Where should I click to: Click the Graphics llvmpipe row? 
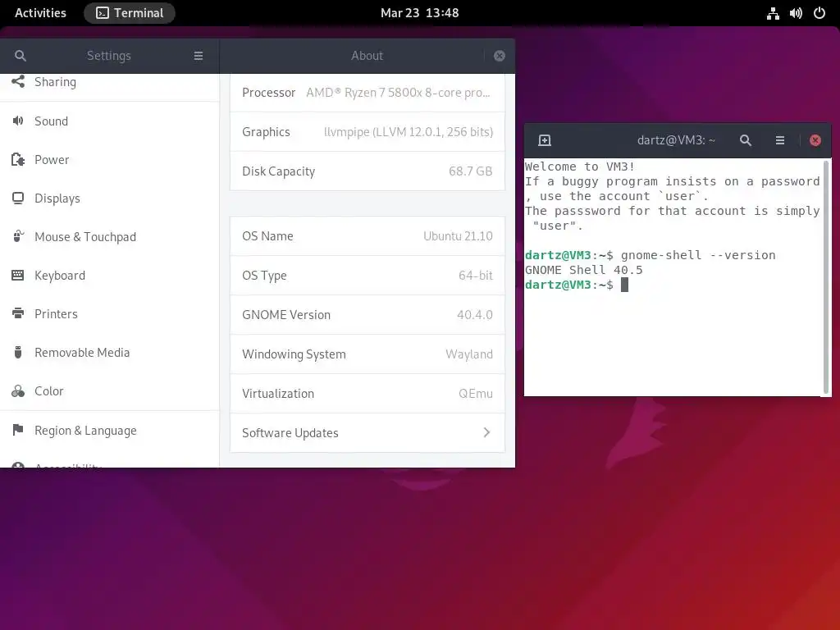coord(367,132)
